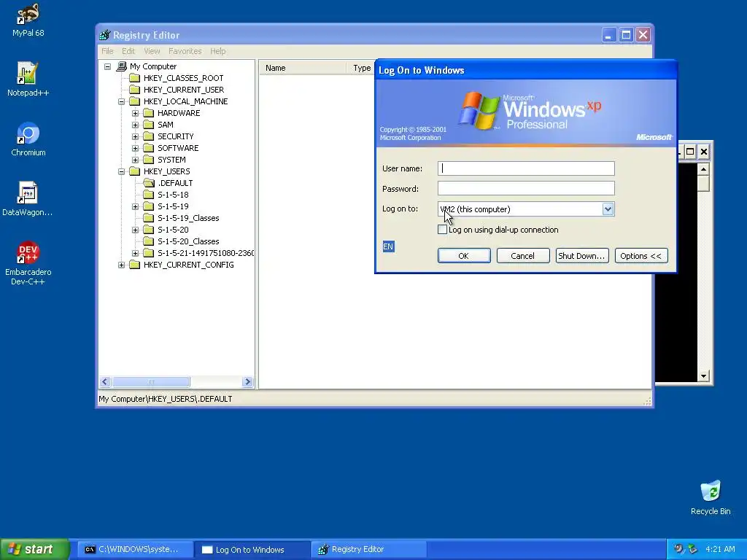Expand the HKEY_CURRENT_CONFIG key
This screenshot has height=560, width=747.
tap(122, 265)
